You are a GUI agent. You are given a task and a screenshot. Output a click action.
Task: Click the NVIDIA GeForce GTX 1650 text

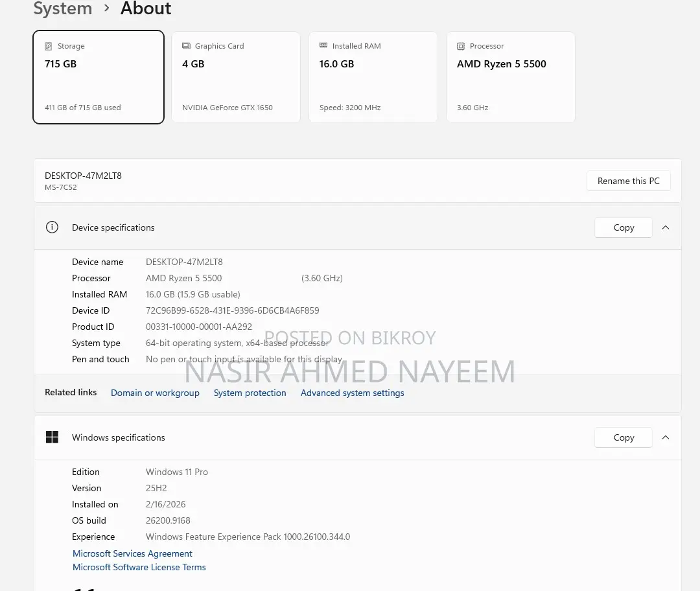click(227, 108)
